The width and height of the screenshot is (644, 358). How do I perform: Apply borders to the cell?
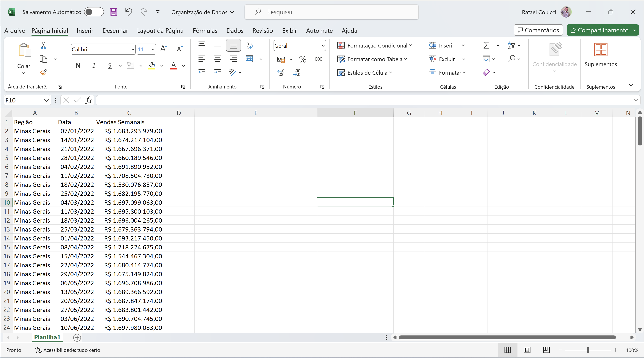click(x=130, y=65)
